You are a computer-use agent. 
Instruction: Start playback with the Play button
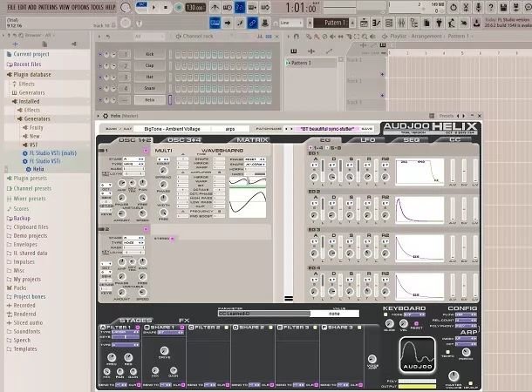pos(154,8)
